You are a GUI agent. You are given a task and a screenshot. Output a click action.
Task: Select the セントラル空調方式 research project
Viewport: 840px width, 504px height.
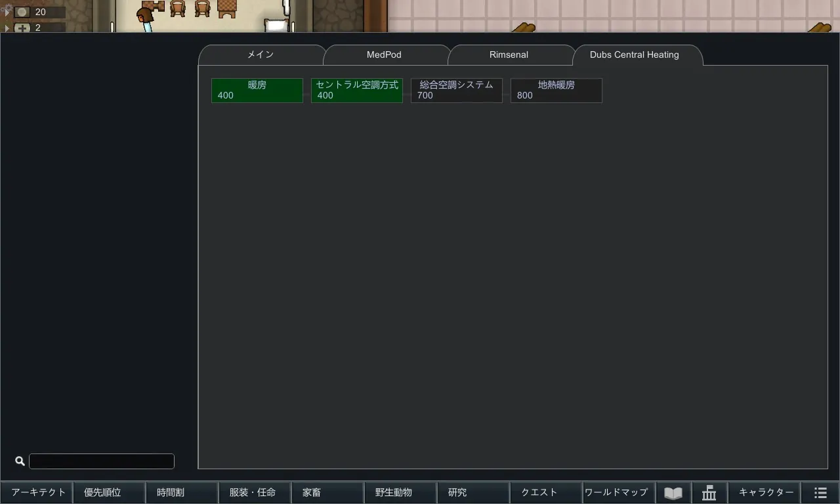(357, 91)
